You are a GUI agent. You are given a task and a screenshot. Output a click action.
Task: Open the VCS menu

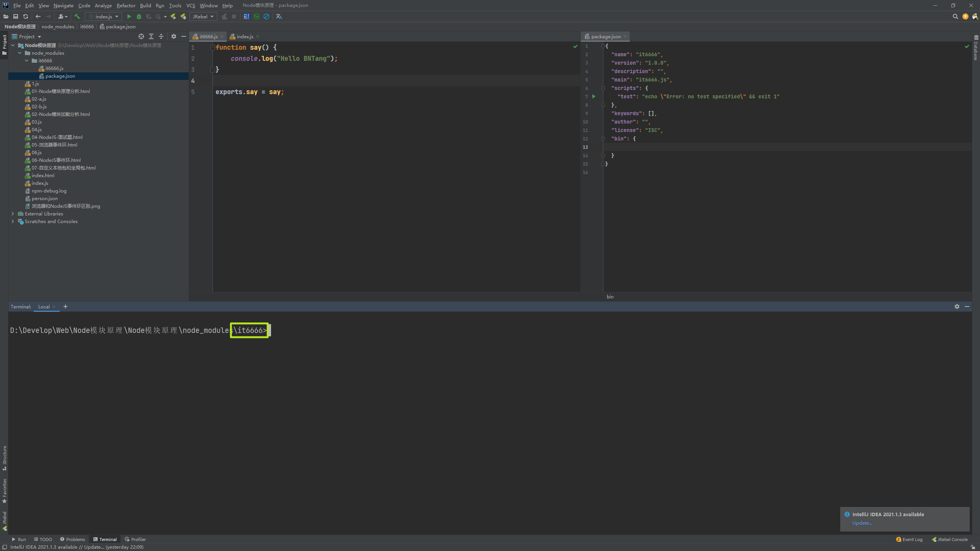pos(191,5)
